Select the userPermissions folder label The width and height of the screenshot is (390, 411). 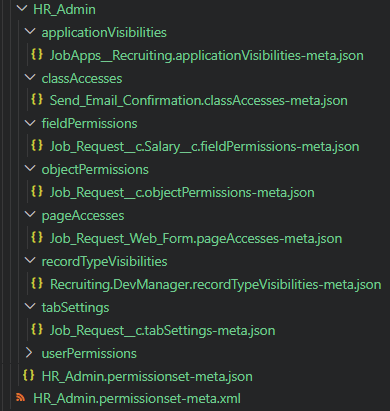pyautogui.click(x=89, y=354)
